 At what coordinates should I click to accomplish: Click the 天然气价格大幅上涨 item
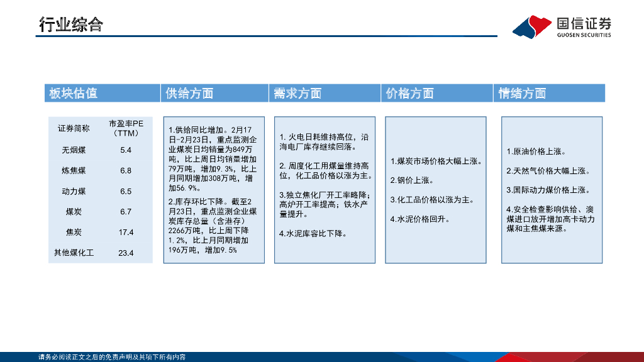[548, 171]
